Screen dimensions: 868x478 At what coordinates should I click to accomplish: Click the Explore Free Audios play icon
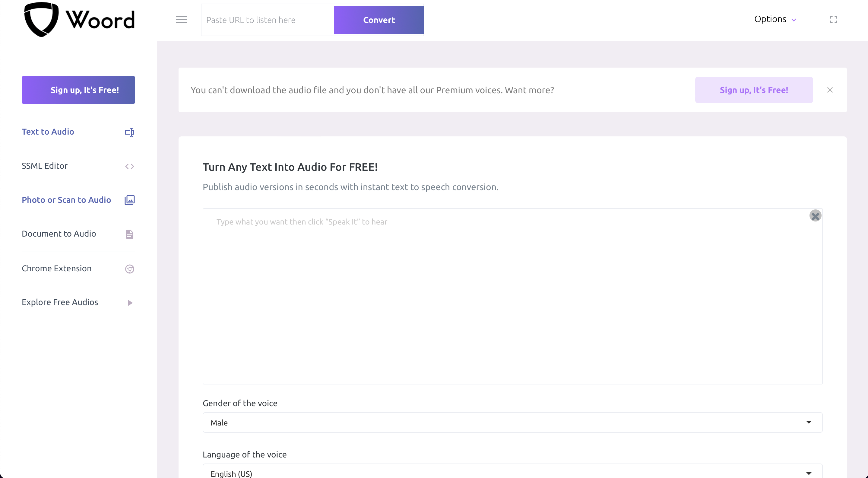[x=130, y=303]
